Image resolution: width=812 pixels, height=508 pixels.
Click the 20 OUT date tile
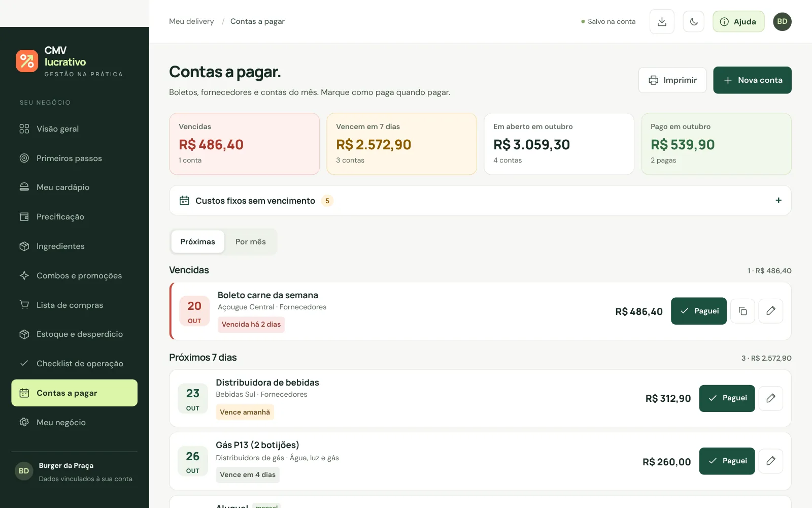[194, 311]
